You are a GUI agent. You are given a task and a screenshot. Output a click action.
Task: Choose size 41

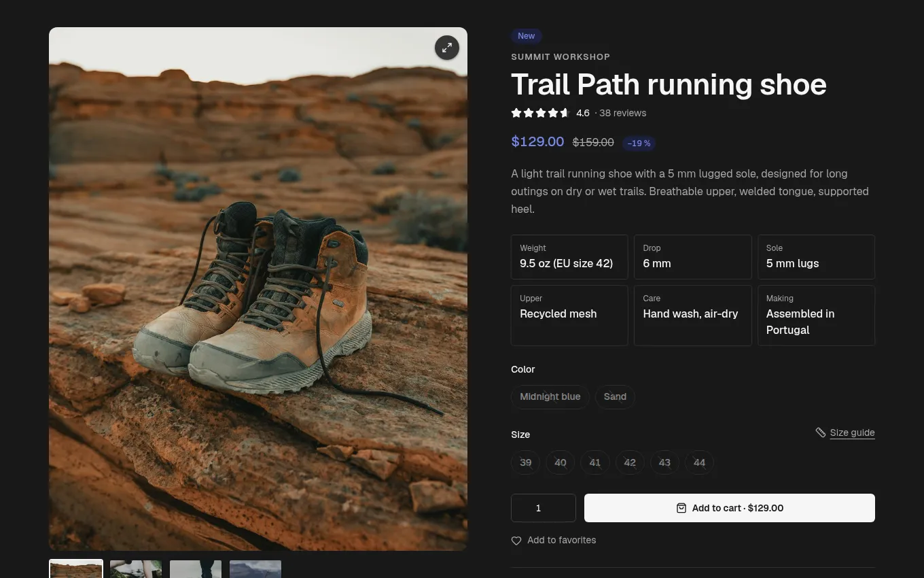(595, 462)
